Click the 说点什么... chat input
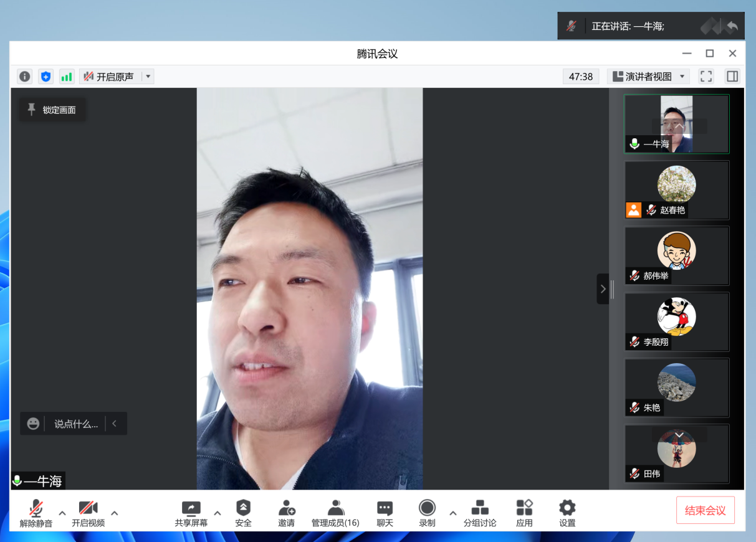The width and height of the screenshot is (756, 542). pyautogui.click(x=76, y=424)
